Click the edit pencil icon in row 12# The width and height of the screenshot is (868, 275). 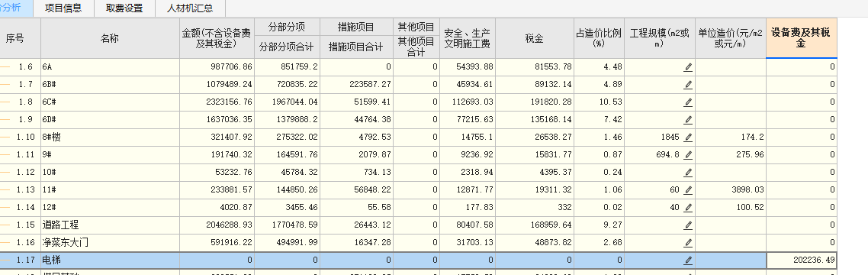pyautogui.click(x=687, y=208)
